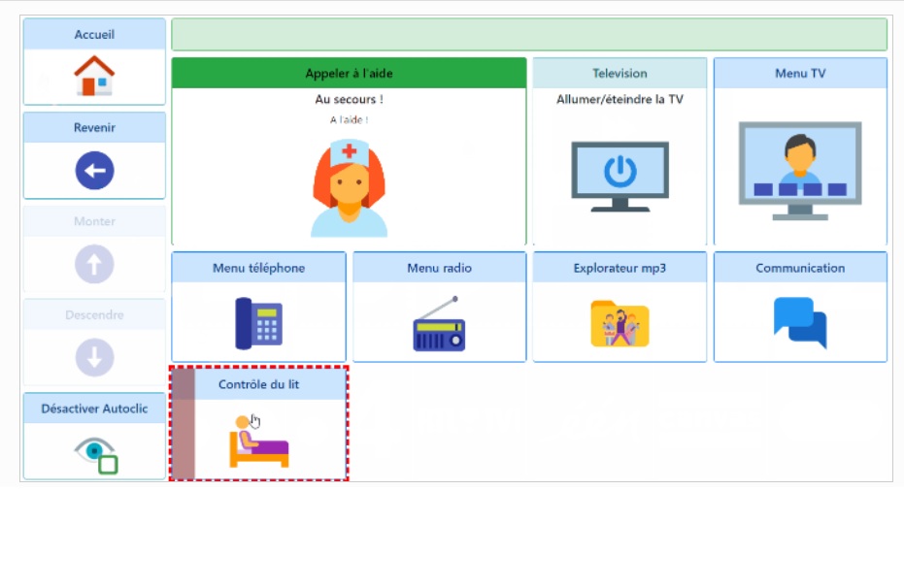Click the Television header label
Image resolution: width=904 pixels, height=588 pixels.
click(x=619, y=73)
